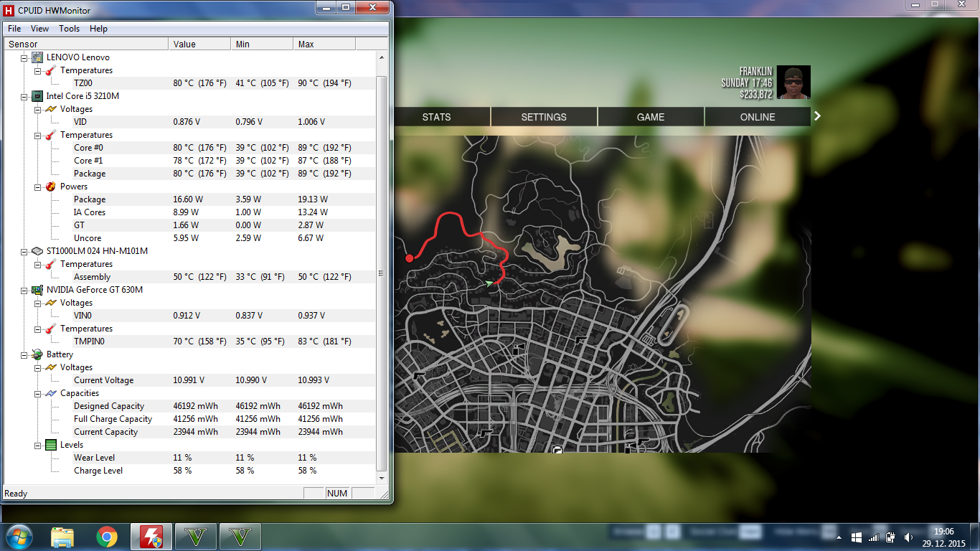
Task: Click the ST1000LM hard drive icon
Action: (x=37, y=251)
